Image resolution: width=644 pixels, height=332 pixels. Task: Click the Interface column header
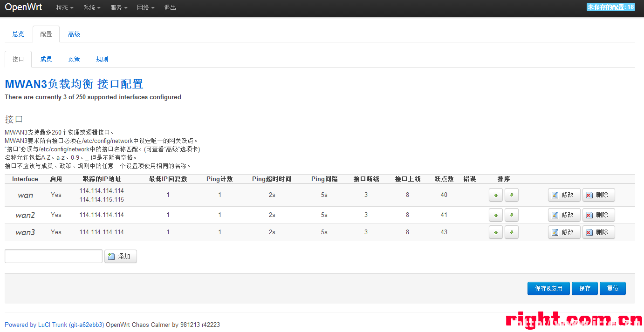[25, 179]
